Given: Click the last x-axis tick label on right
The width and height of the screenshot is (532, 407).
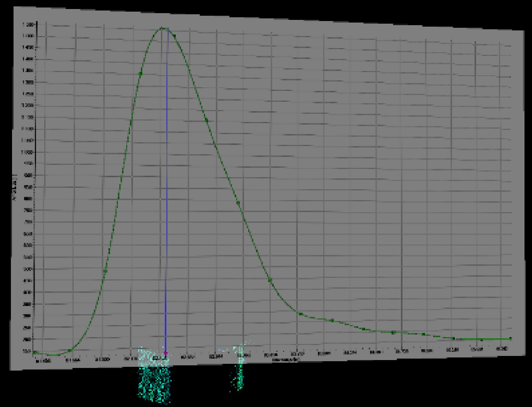Looking at the screenshot, I should click(502, 349).
